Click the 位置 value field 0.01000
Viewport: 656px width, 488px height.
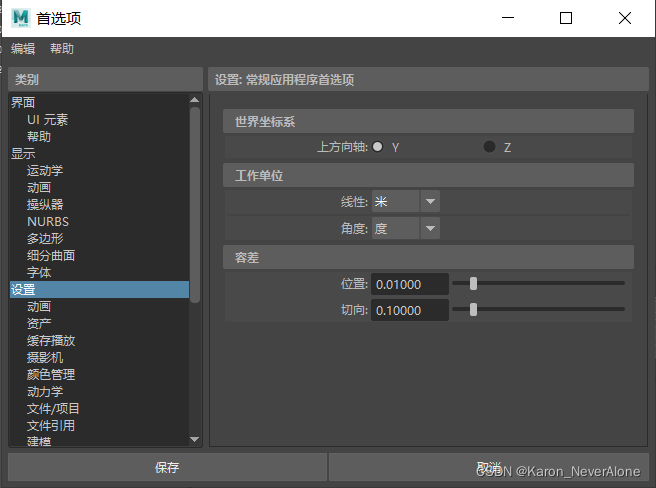(410, 284)
